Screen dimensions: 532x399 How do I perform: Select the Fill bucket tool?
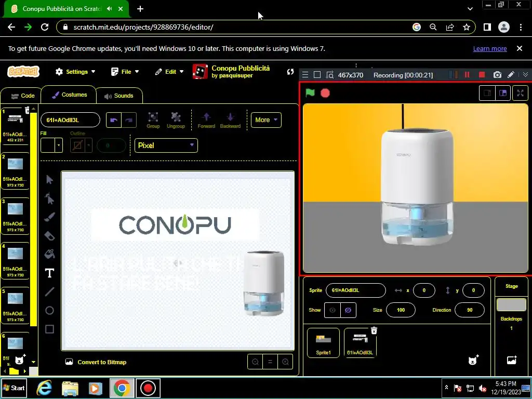click(49, 254)
